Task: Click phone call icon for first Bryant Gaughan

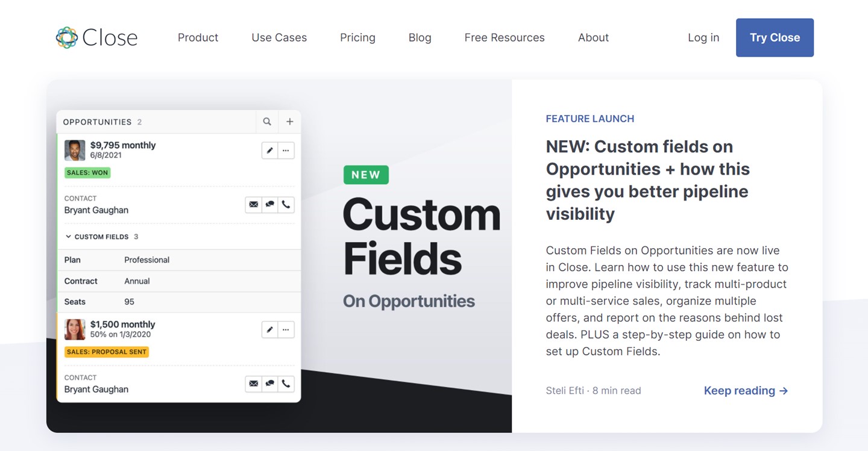Action: point(286,205)
